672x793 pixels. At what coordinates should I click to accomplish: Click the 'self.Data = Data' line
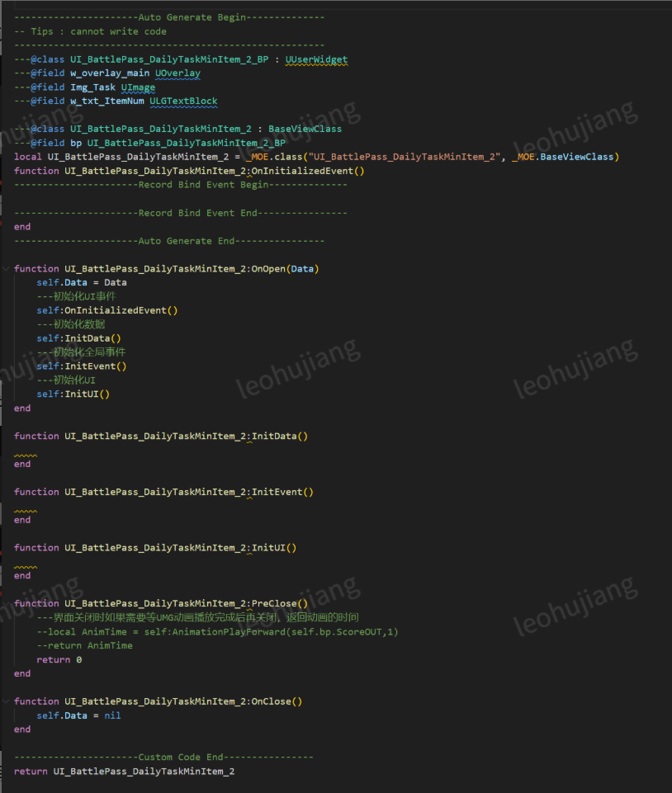pos(82,282)
